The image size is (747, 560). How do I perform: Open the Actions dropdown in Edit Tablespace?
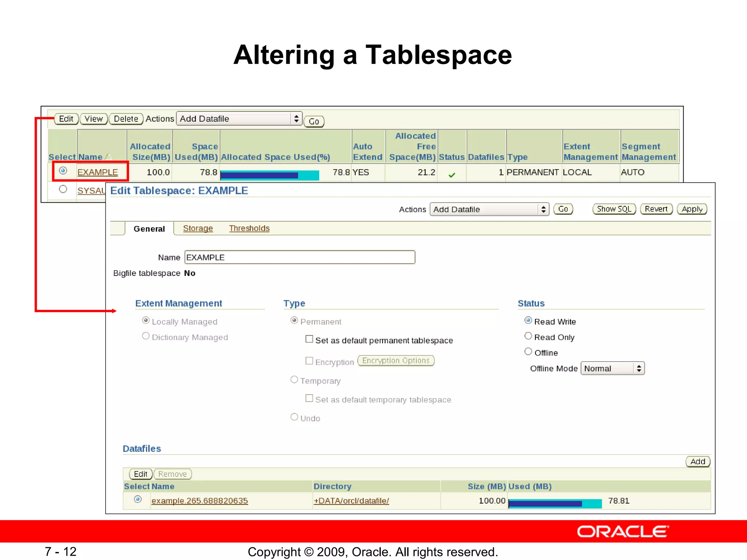pos(489,210)
